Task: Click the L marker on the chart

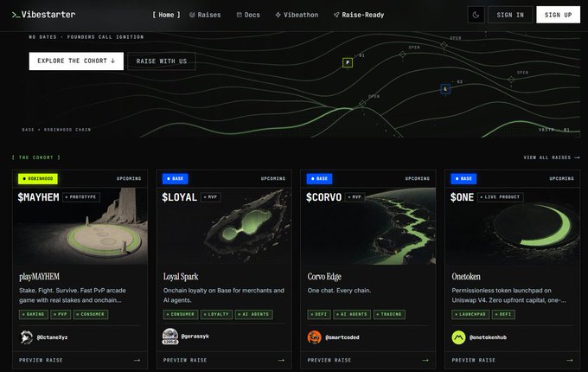Action: [x=445, y=89]
